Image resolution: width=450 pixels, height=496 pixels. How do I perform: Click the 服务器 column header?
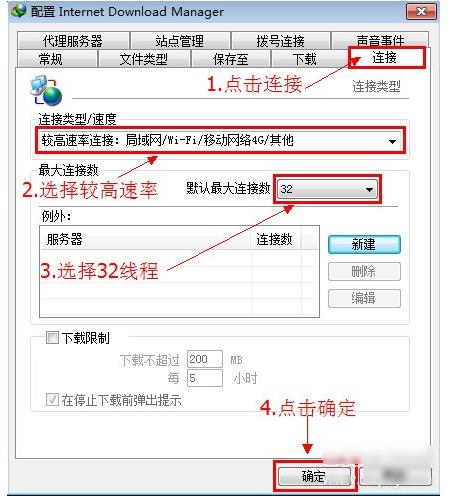coord(145,239)
